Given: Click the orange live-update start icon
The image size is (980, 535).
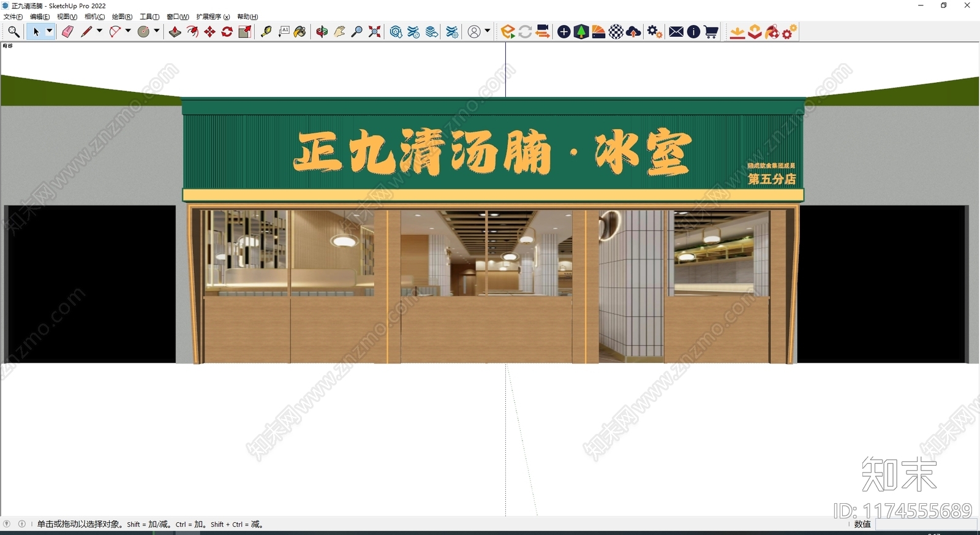Looking at the screenshot, I should point(508,32).
